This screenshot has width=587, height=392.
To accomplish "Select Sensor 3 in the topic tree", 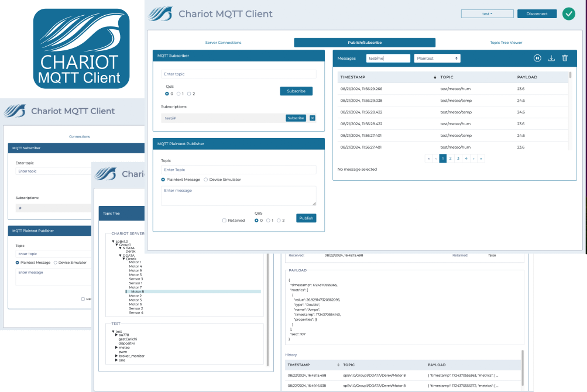I will pos(136,279).
